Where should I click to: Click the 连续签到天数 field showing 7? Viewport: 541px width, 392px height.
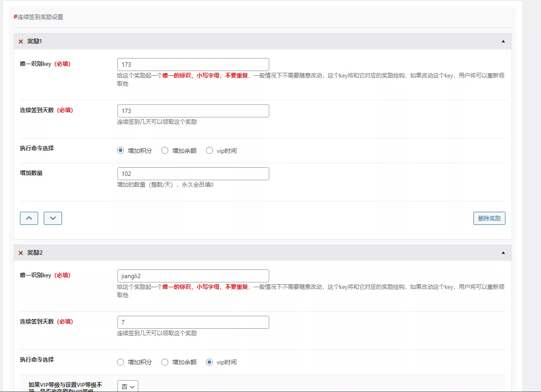click(x=193, y=322)
